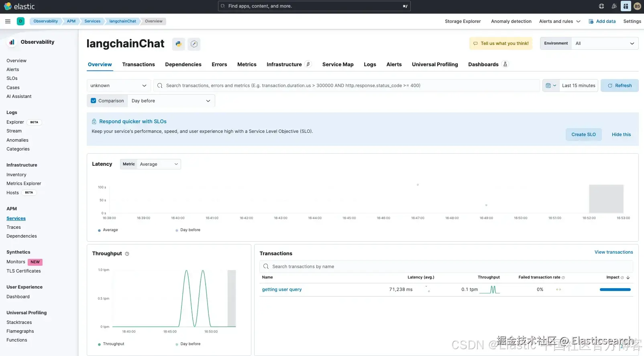The width and height of the screenshot is (644, 356).
Task: Expand the Latency metric Average dropdown
Action: (159, 164)
